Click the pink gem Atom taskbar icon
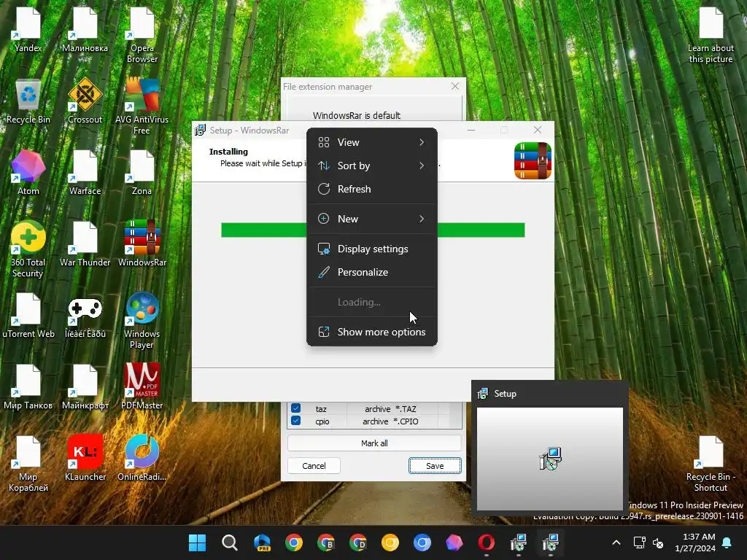Screen dimensions: 747x560 tap(454, 542)
